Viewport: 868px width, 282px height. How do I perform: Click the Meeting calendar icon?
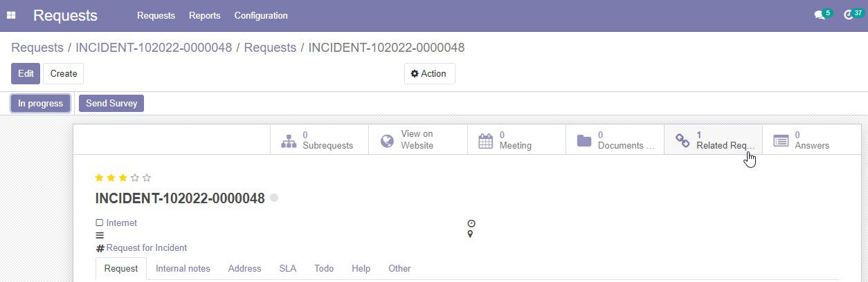click(x=486, y=141)
